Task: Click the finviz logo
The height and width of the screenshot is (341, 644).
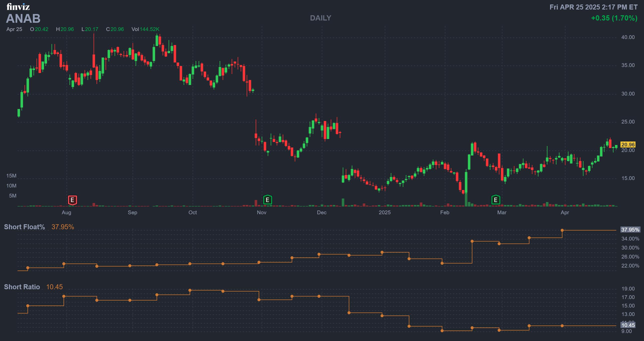Action: pos(18,6)
